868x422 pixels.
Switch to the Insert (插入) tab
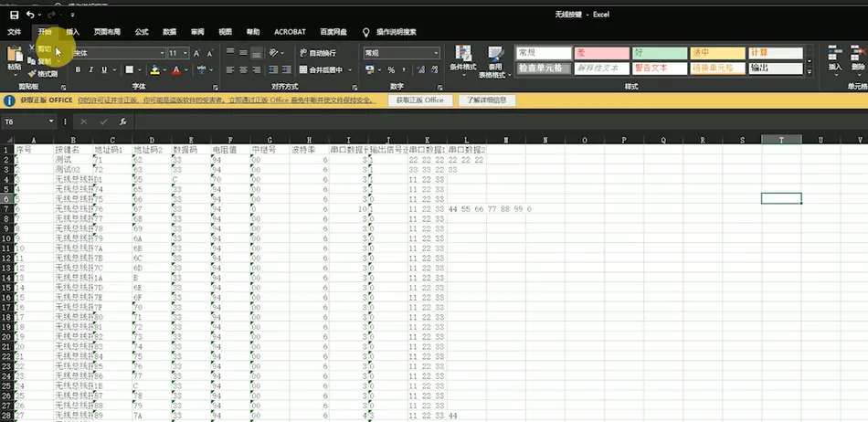pos(72,32)
